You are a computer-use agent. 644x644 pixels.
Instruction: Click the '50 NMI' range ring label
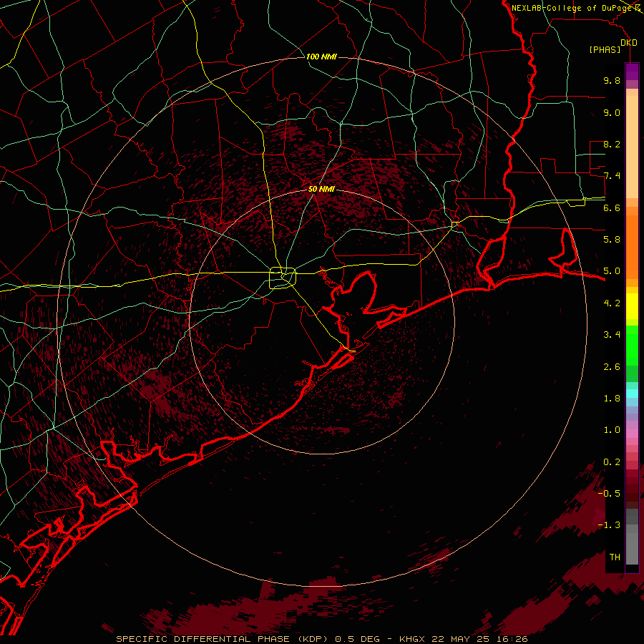tap(321, 189)
